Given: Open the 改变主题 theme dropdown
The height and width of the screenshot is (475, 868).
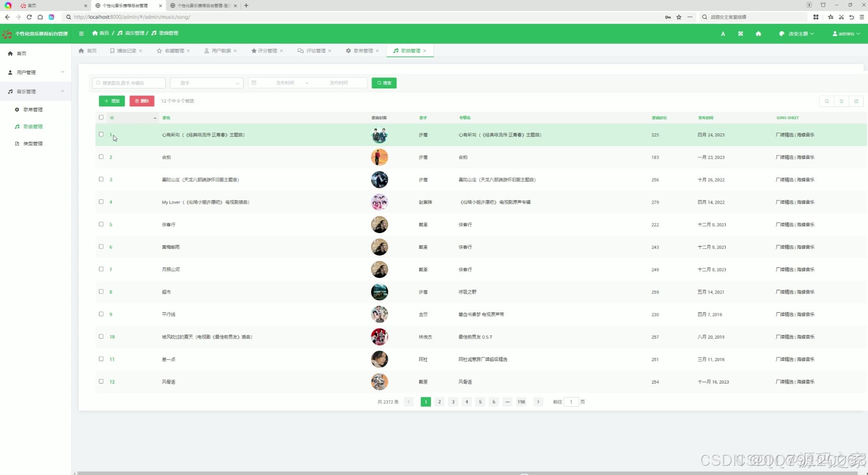Looking at the screenshot, I should click(x=797, y=34).
